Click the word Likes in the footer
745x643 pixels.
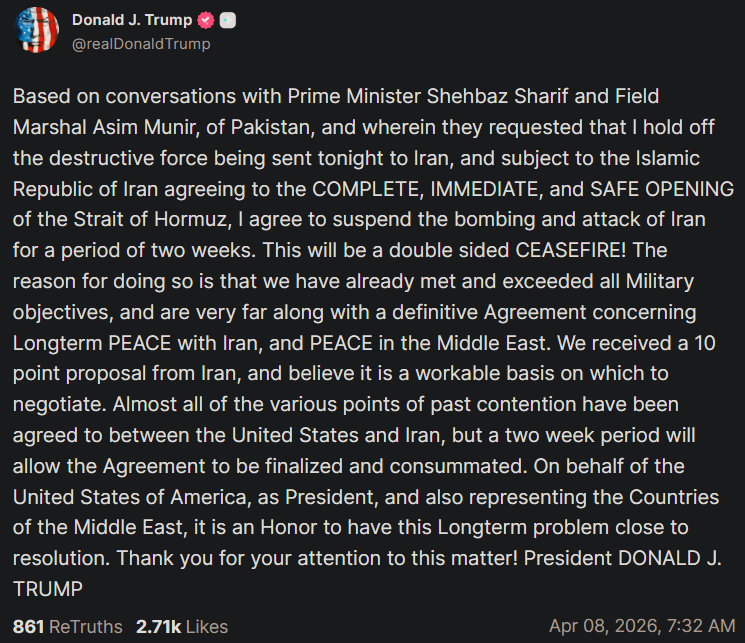[206, 627]
